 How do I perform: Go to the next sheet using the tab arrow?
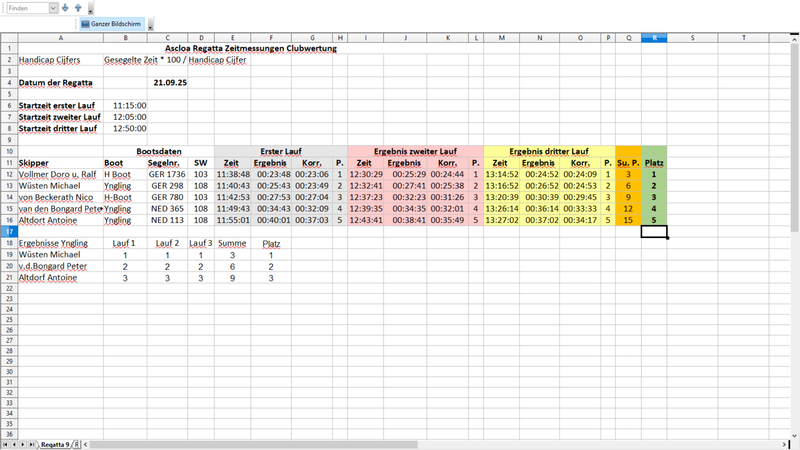pyautogui.click(x=23, y=443)
